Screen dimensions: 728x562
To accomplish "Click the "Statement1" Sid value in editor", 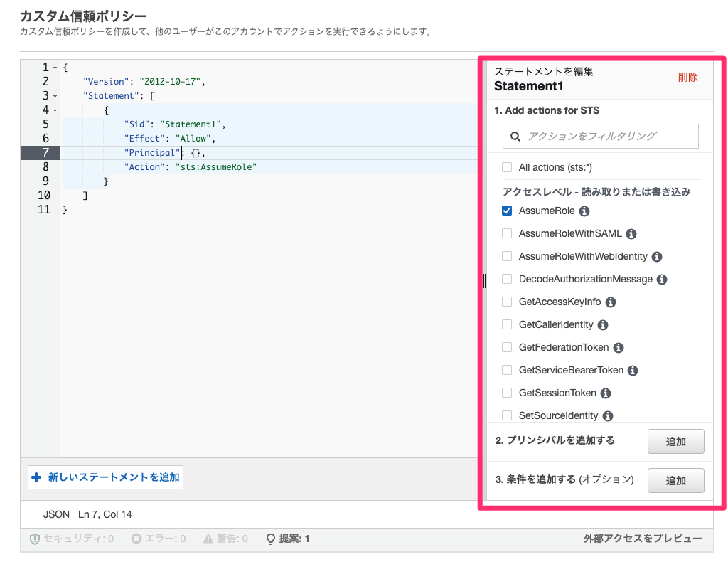I will click(x=191, y=124).
